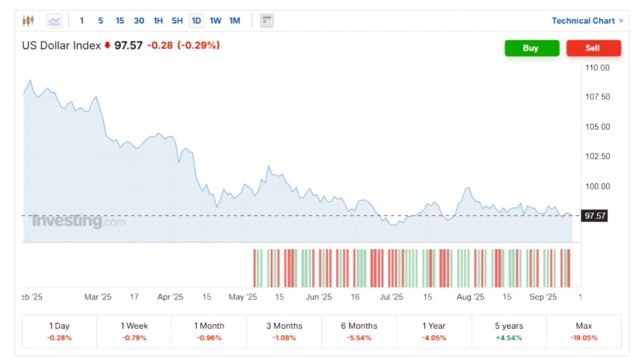Choose the 15 minute interval
The height and width of the screenshot is (357, 644).
coord(119,21)
